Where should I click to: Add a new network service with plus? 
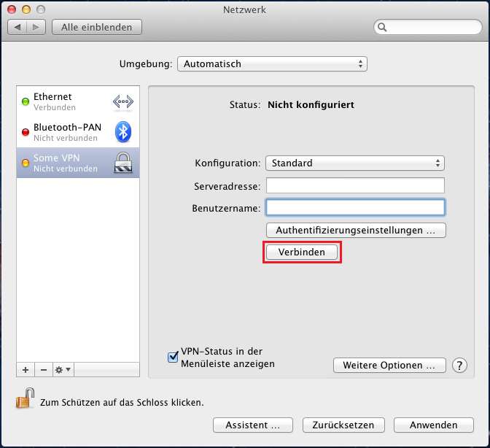[26, 370]
